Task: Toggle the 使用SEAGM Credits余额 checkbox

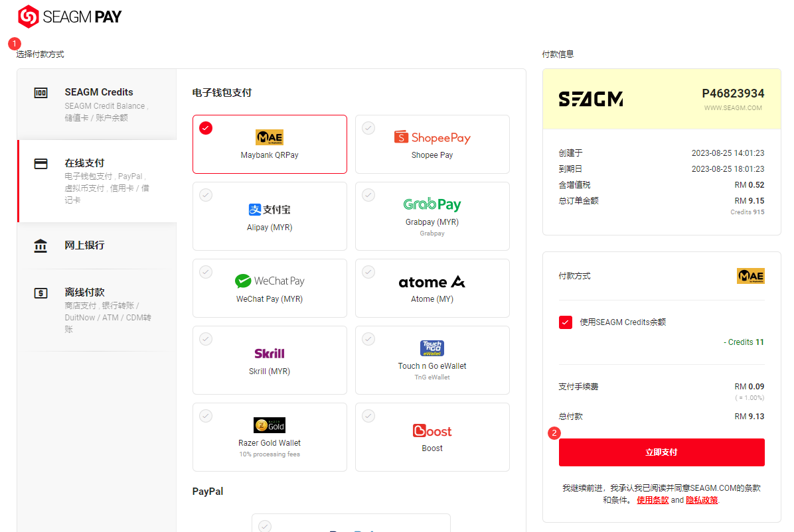Action: pos(566,322)
